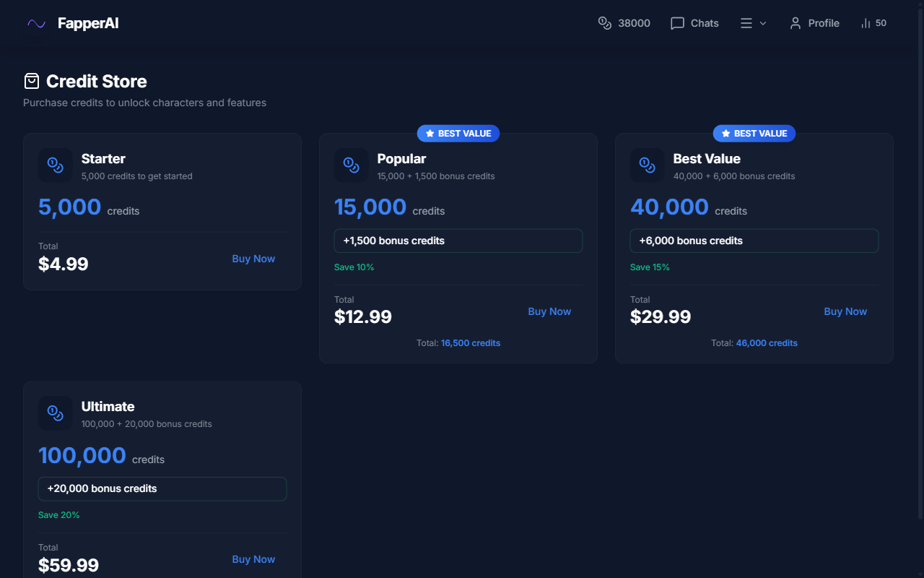The width and height of the screenshot is (924, 578).
Task: Click the FapperAI wave logo icon
Action: (x=36, y=23)
